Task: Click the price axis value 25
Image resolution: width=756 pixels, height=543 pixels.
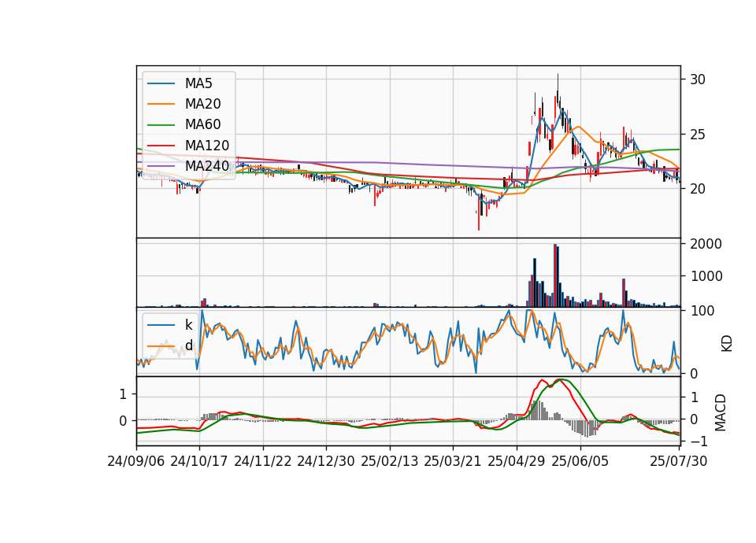Action: click(697, 134)
